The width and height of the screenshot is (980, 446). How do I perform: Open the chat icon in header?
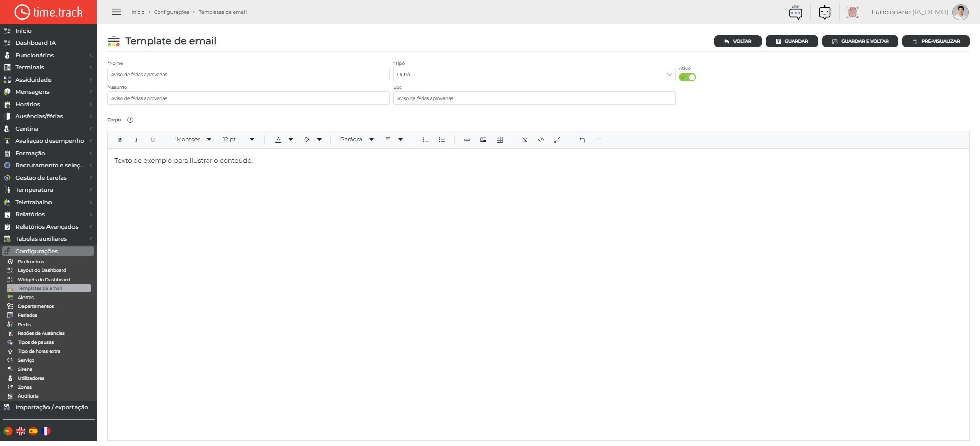point(796,12)
